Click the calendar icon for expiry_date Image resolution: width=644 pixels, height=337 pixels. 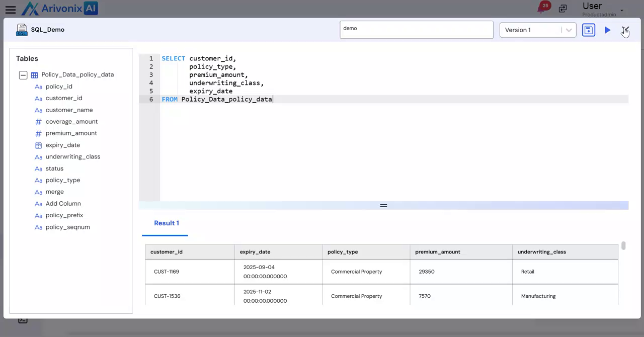click(x=38, y=145)
